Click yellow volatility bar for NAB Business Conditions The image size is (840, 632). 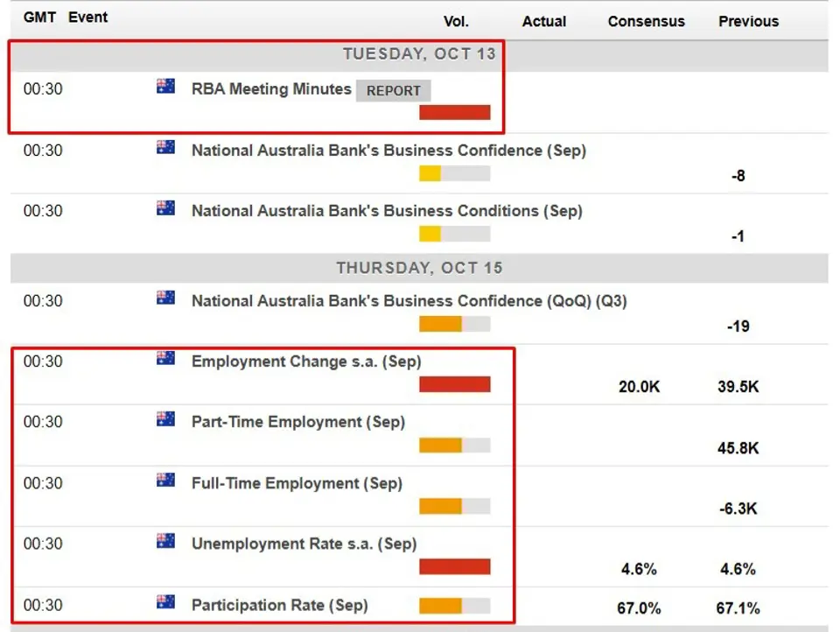[455, 235]
